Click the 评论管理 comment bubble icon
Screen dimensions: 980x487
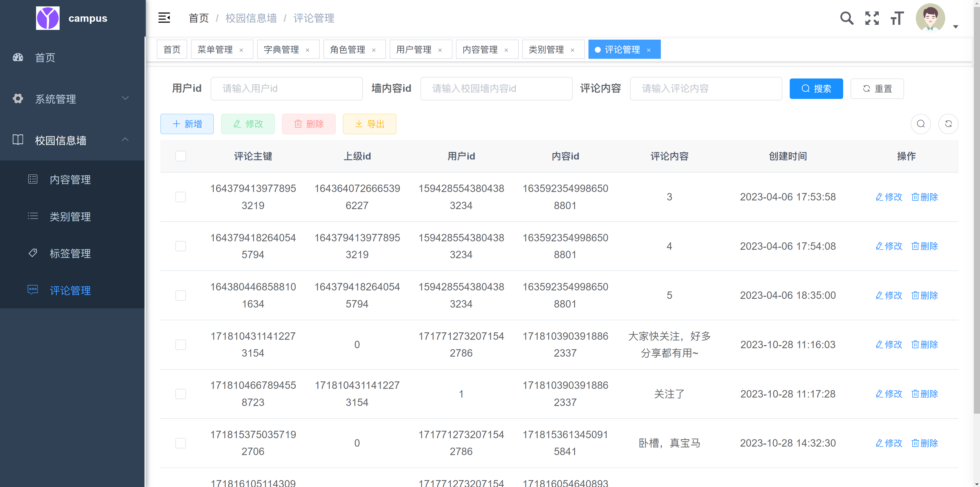[x=33, y=290]
